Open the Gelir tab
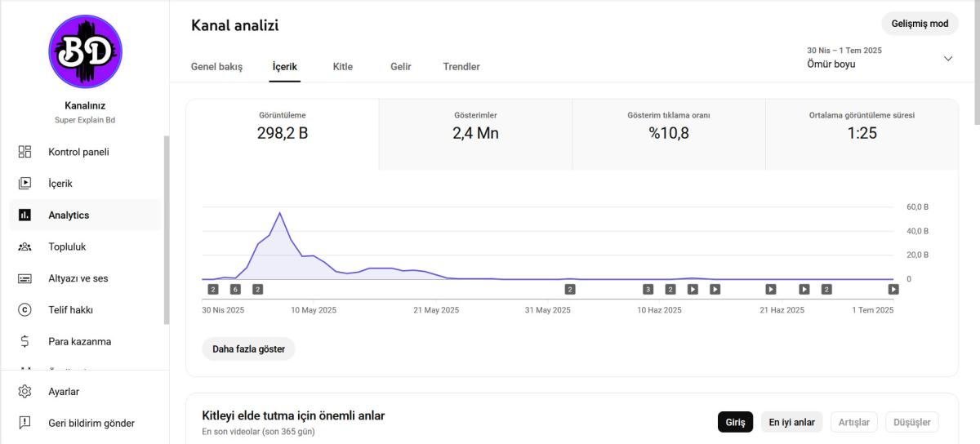The width and height of the screenshot is (980, 444). [x=400, y=67]
